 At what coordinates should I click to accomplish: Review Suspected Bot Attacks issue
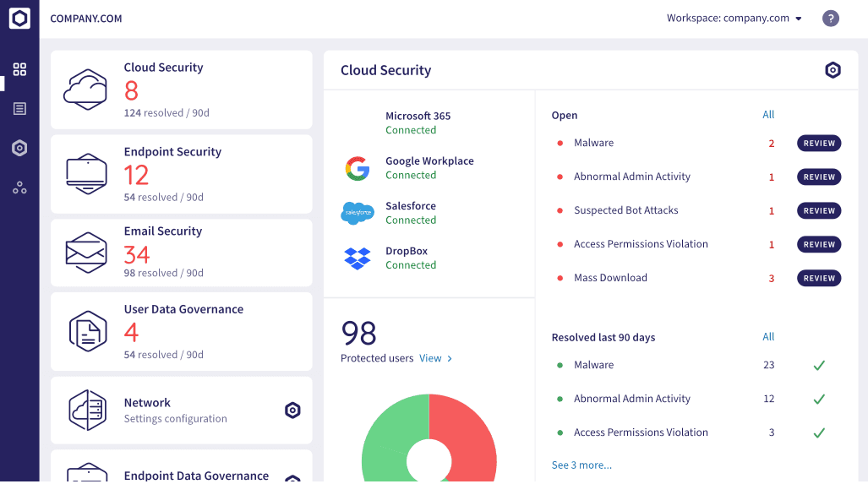click(819, 211)
